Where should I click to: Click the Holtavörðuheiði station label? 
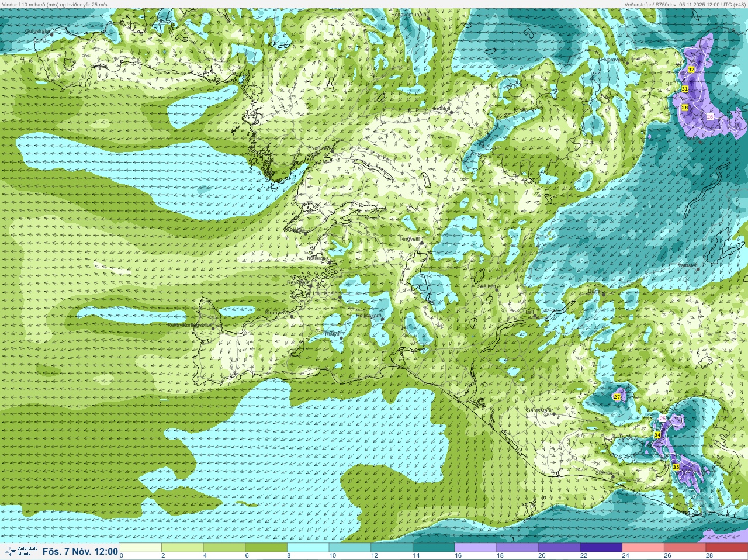coord(409,13)
